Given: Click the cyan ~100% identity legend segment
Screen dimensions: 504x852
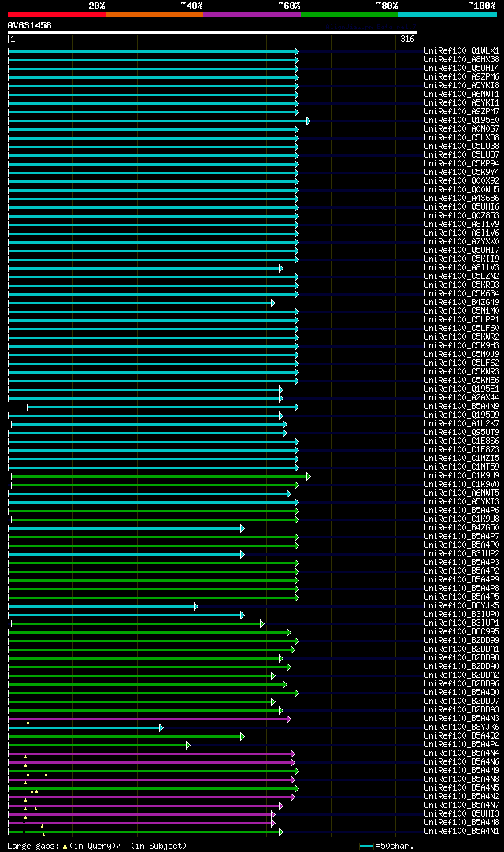Looking at the screenshot, I should (447, 14).
